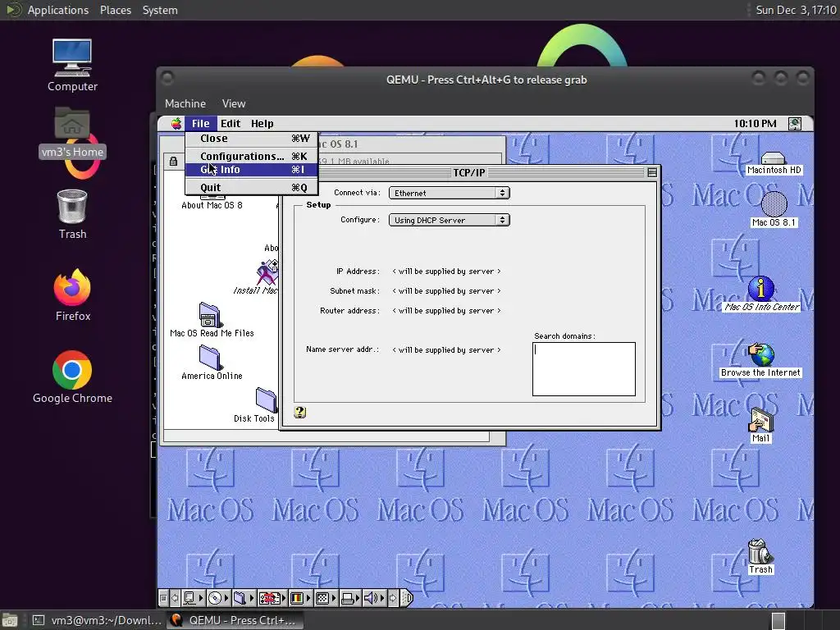Click the Browse the Internet icon

[x=760, y=360]
